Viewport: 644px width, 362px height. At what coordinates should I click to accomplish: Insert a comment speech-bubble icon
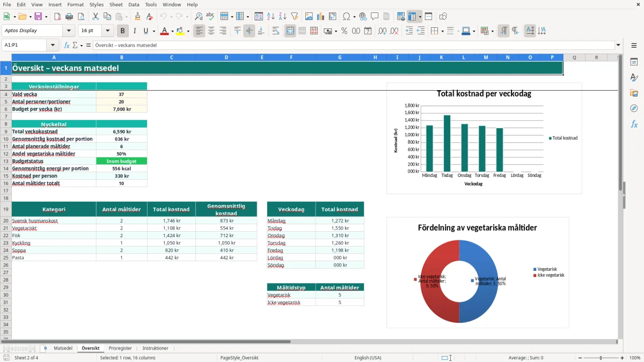pyautogui.click(x=375, y=17)
